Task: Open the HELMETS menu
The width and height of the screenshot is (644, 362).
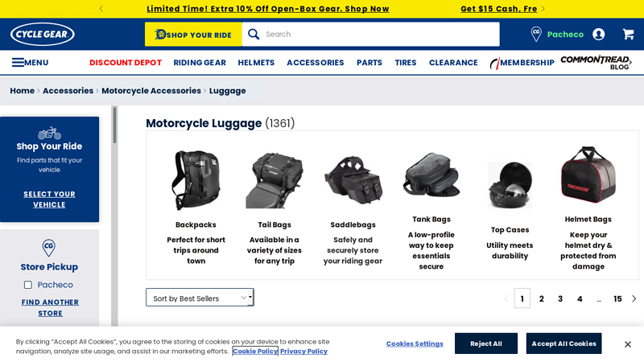Action: (x=256, y=63)
